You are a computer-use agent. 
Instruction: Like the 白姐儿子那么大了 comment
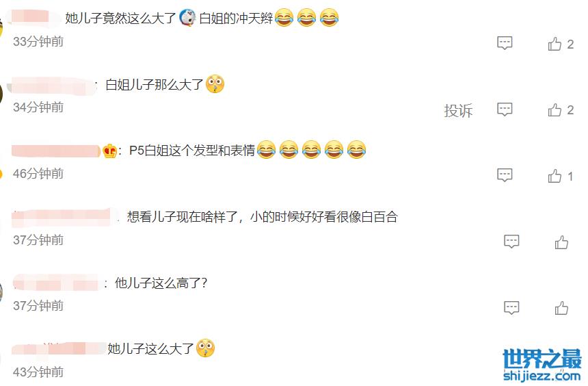pos(554,110)
